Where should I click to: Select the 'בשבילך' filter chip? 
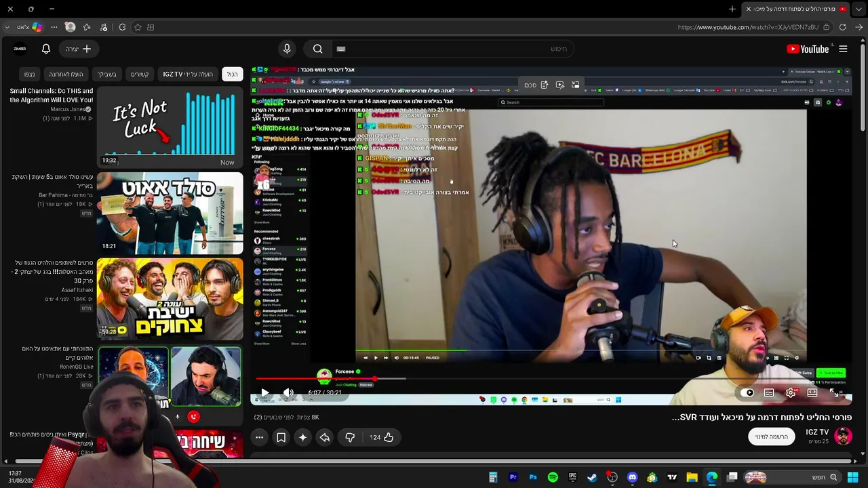[x=106, y=74]
